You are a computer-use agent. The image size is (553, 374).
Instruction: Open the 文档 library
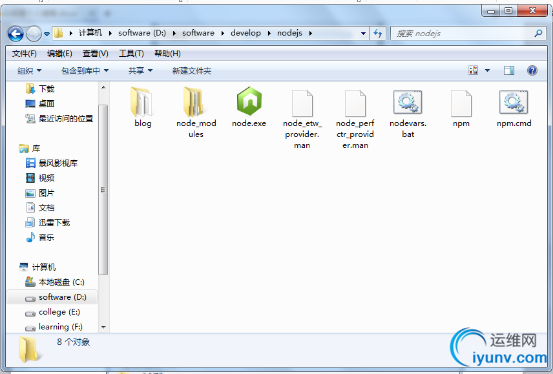pyautogui.click(x=40, y=207)
